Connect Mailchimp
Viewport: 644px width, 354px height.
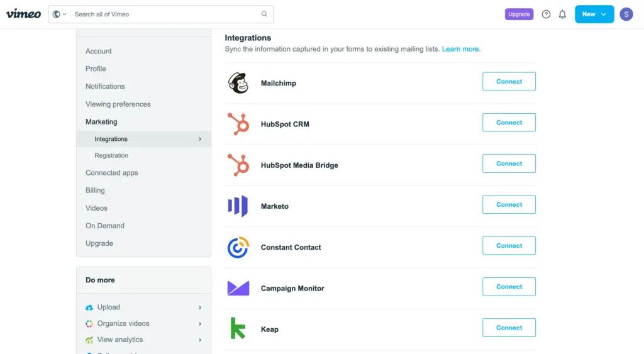click(509, 81)
